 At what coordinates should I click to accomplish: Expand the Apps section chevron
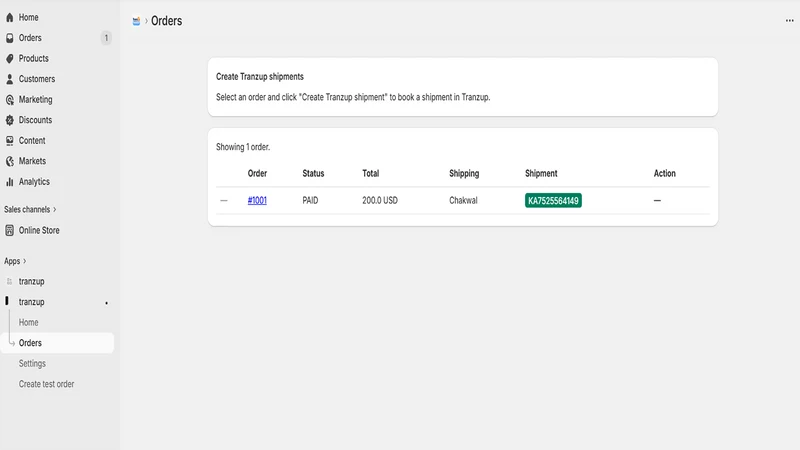coord(24,261)
